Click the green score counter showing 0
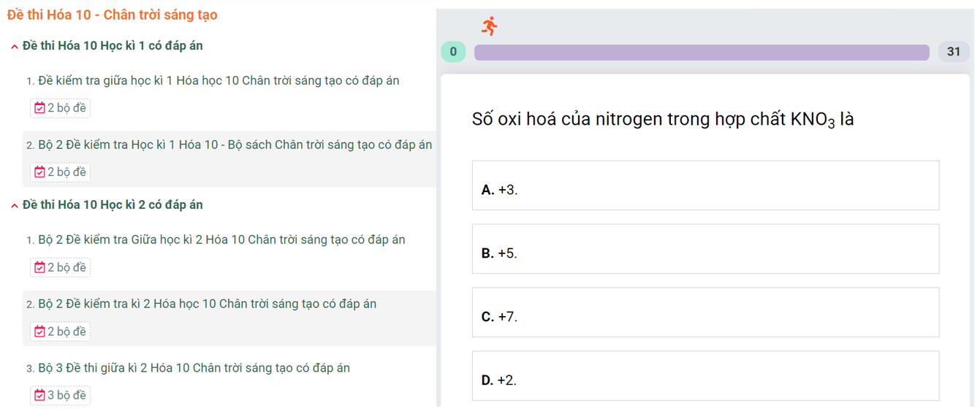Viewport: 980px width, 414px height. click(x=453, y=52)
